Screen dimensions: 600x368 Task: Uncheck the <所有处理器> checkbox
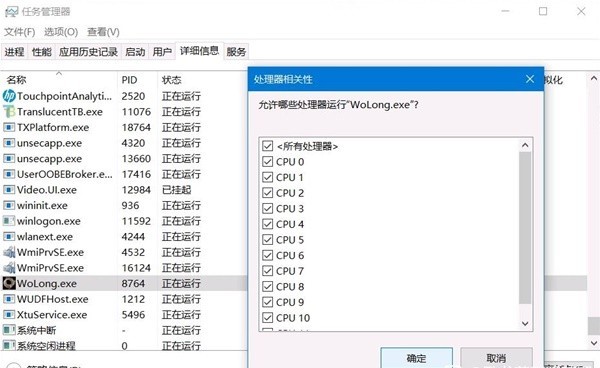(267, 146)
